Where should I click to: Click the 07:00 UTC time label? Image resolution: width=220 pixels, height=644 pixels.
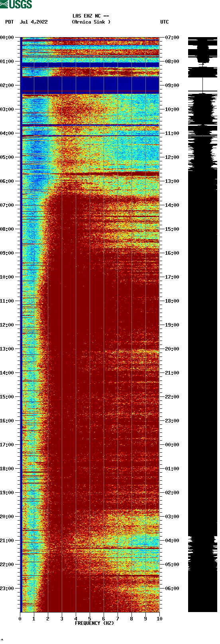(172, 38)
